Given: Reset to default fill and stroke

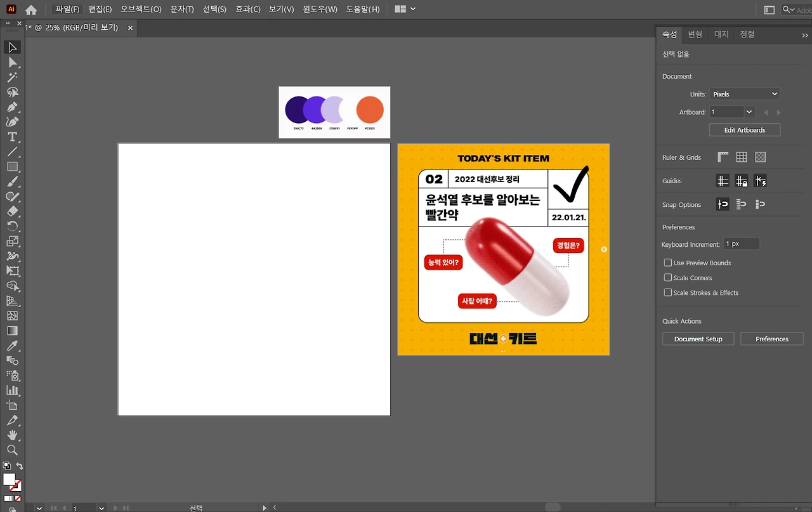Looking at the screenshot, I should 6,466.
